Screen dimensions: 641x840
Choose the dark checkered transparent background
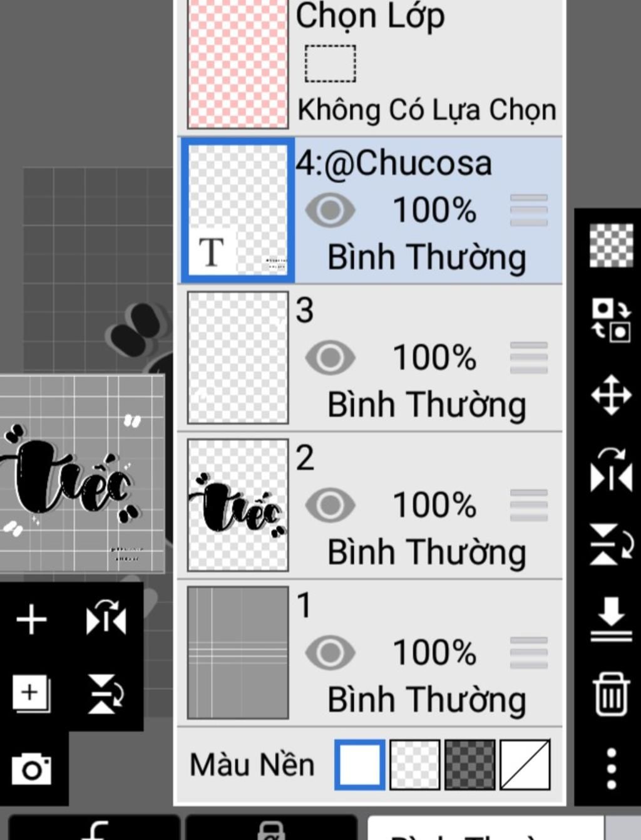(x=469, y=765)
